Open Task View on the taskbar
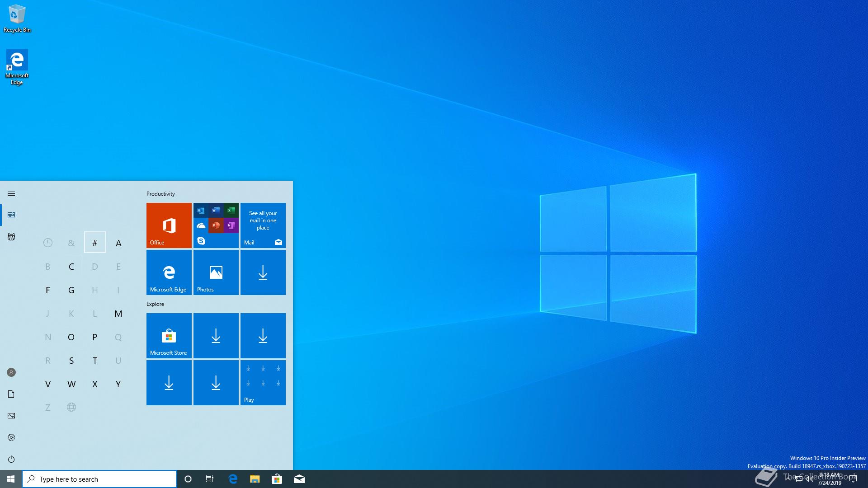868x488 pixels. click(x=210, y=479)
